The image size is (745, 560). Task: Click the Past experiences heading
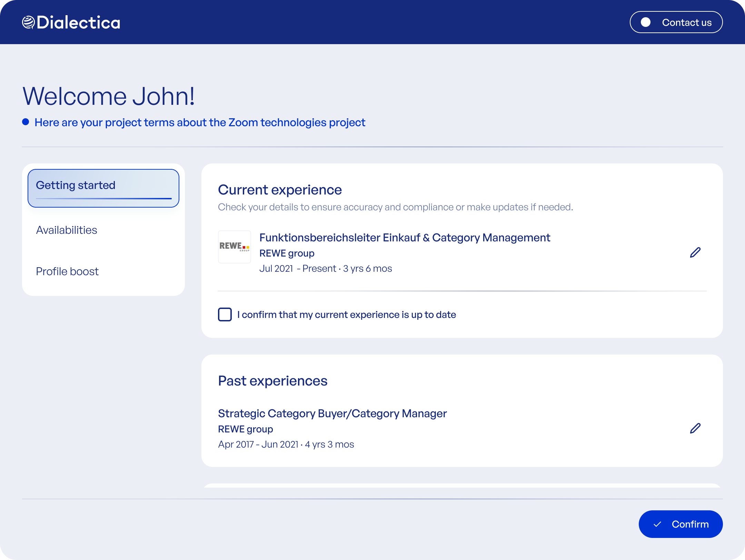click(x=272, y=381)
